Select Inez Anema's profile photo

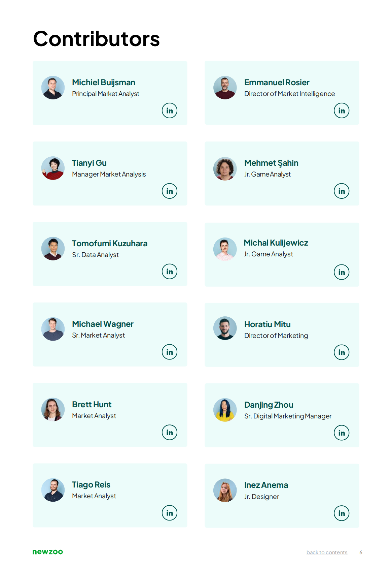tap(225, 491)
